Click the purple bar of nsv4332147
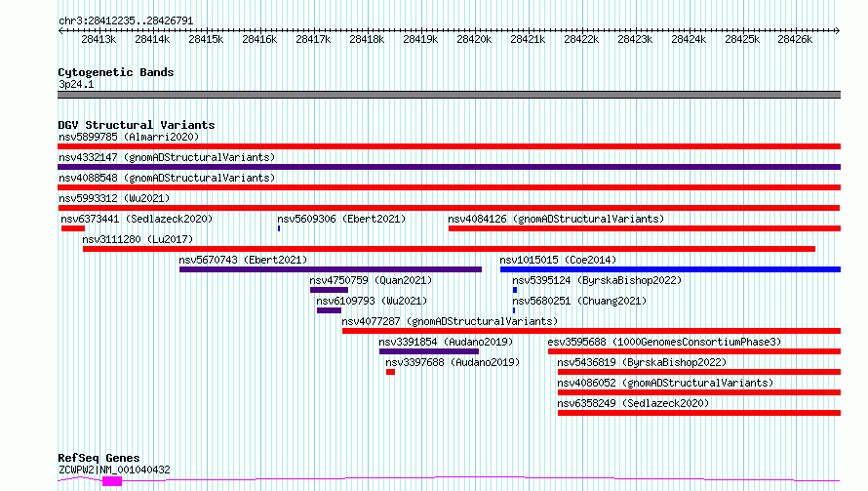The image size is (868, 491). click(449, 167)
